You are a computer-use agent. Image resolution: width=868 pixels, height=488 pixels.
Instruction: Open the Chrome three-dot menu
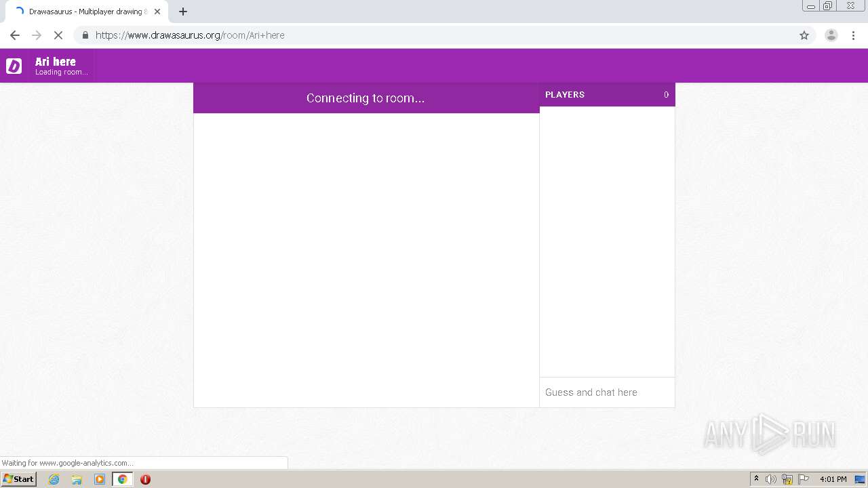854,35
